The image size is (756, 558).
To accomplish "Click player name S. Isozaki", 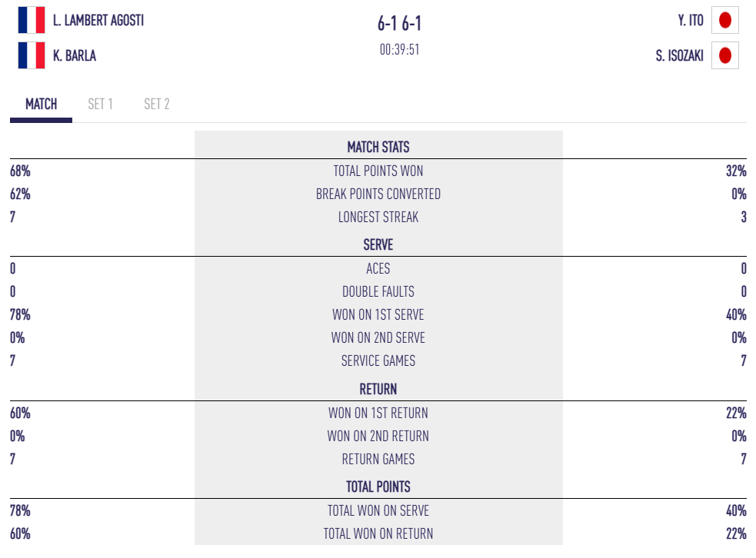I will (680, 55).
